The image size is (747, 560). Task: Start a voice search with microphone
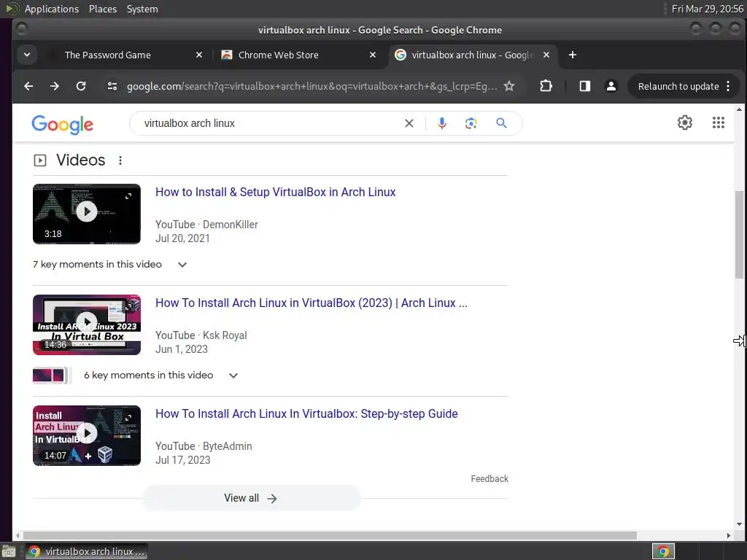442,123
